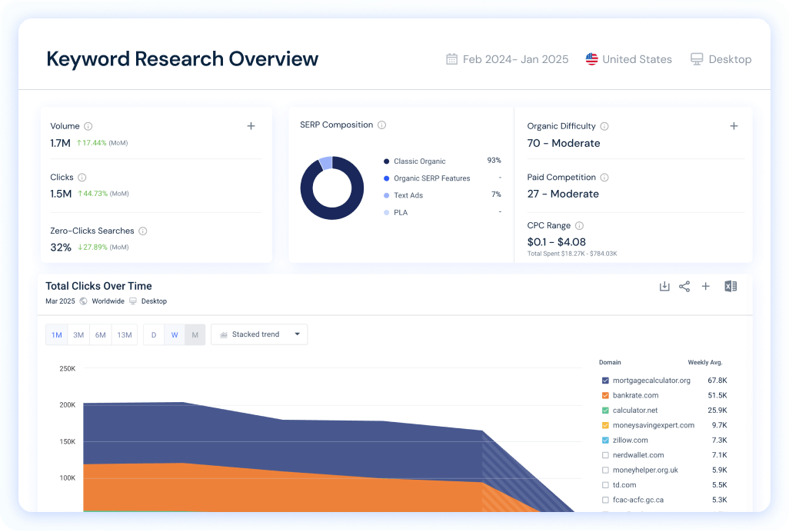Screen dimensions: 789x532
Task: Check the td.com domain
Action: 606,484
